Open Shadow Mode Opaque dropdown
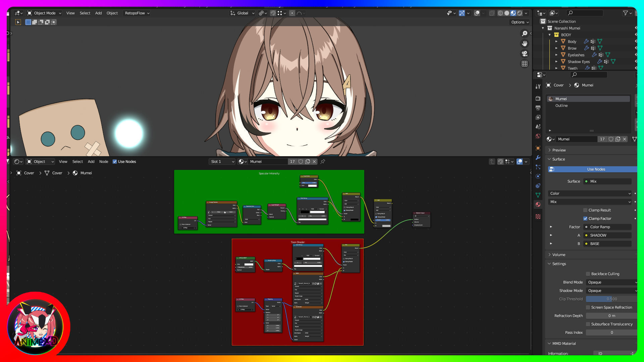 click(611, 291)
